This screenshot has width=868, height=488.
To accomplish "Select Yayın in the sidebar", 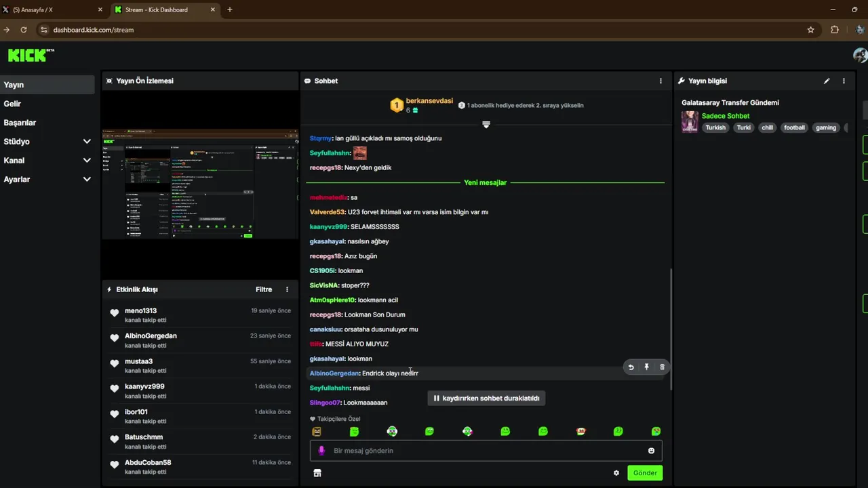I will point(47,85).
